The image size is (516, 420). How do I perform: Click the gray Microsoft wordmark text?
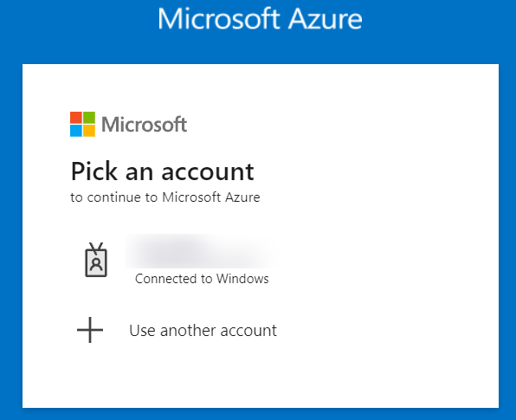144,125
